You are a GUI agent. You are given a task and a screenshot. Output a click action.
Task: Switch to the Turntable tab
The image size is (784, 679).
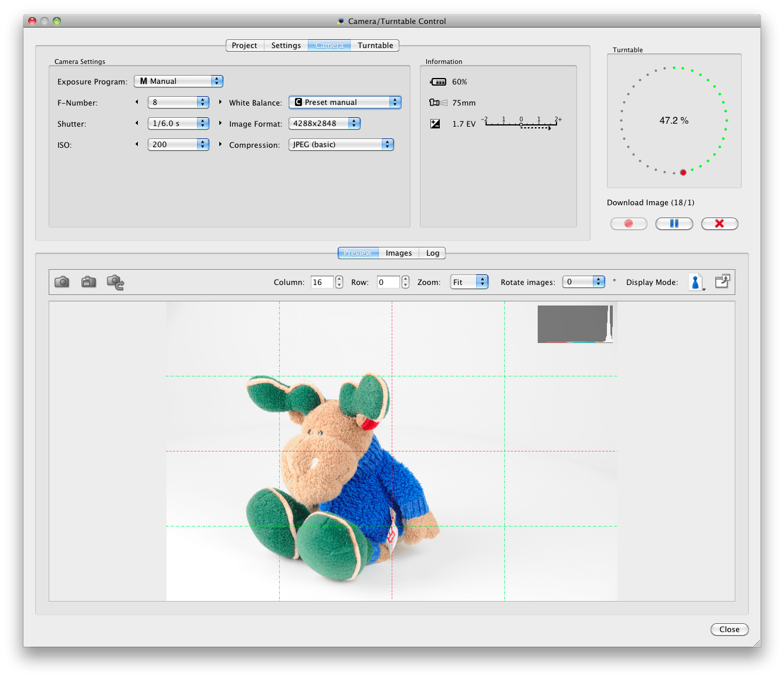point(375,45)
